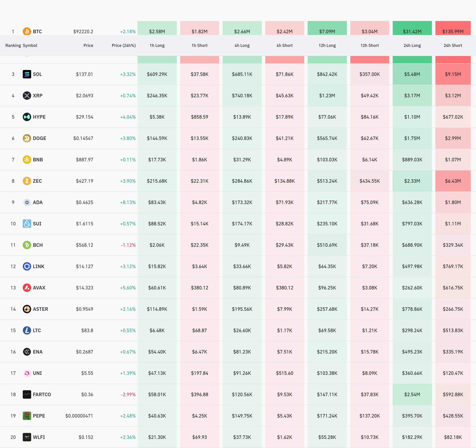Image resolution: width=476 pixels, height=448 pixels.
Task: Click the FARTCO token icon
Action: coord(27,394)
